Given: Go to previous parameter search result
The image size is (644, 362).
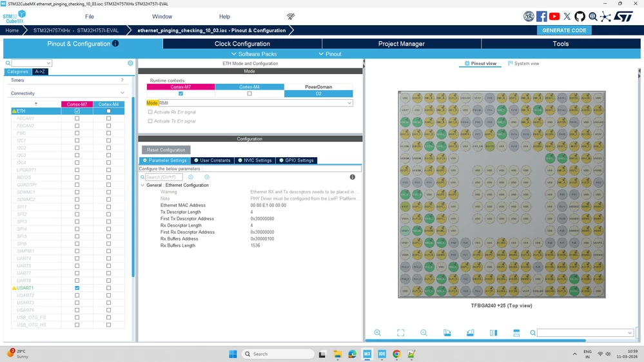Looking at the screenshot, I should point(191,177).
